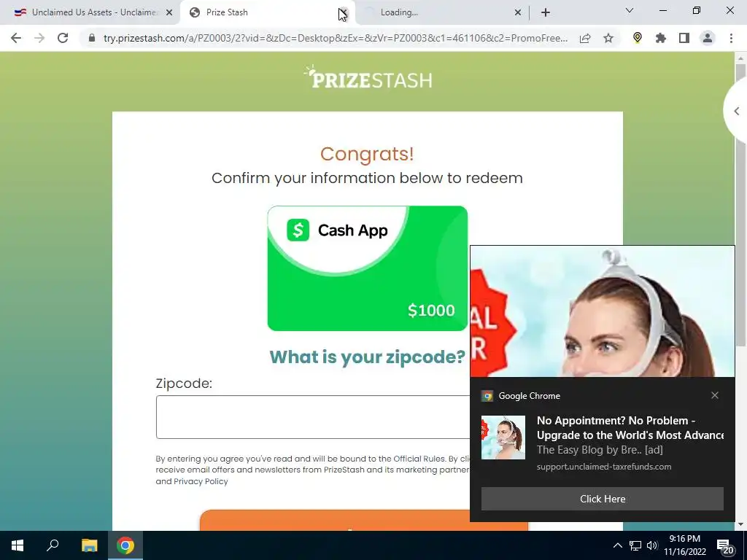The image size is (747, 560).
Task: Bookmark this tab with the star icon
Action: pyautogui.click(x=608, y=38)
